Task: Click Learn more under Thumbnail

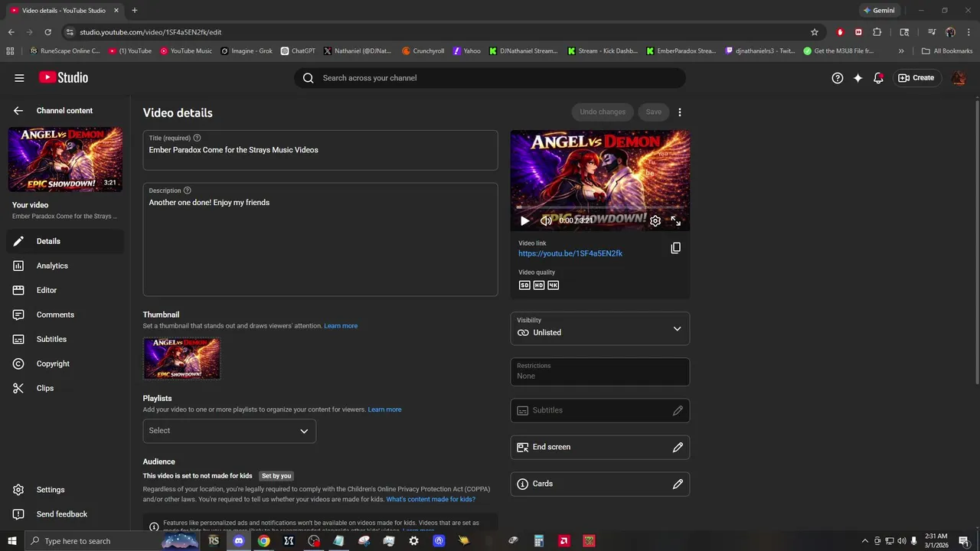Action: point(341,326)
